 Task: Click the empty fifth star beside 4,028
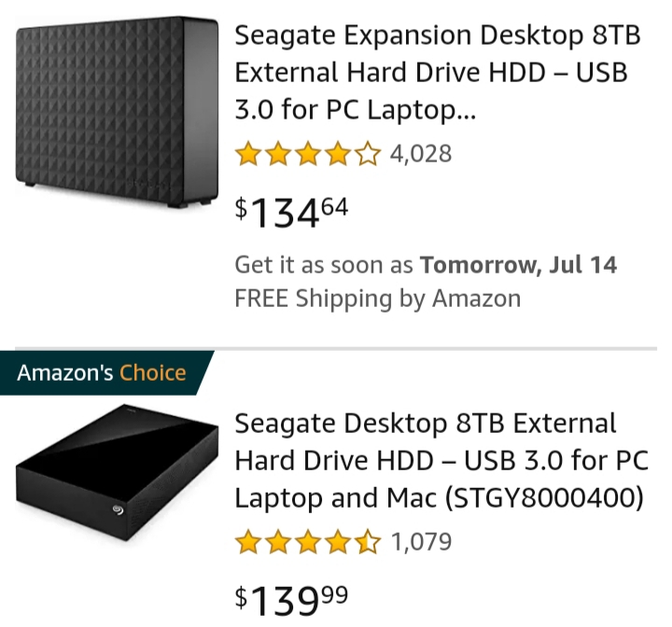pos(368,154)
